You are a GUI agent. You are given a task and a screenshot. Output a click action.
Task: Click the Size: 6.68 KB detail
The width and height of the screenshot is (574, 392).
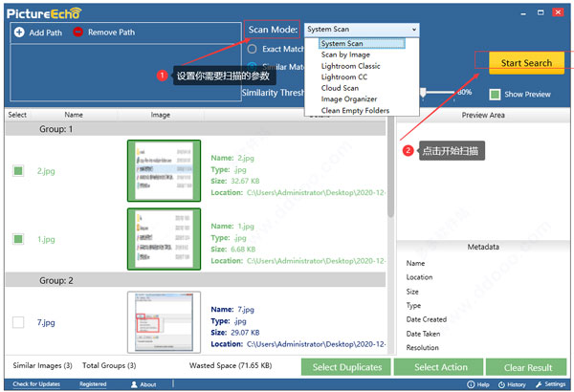(x=233, y=250)
